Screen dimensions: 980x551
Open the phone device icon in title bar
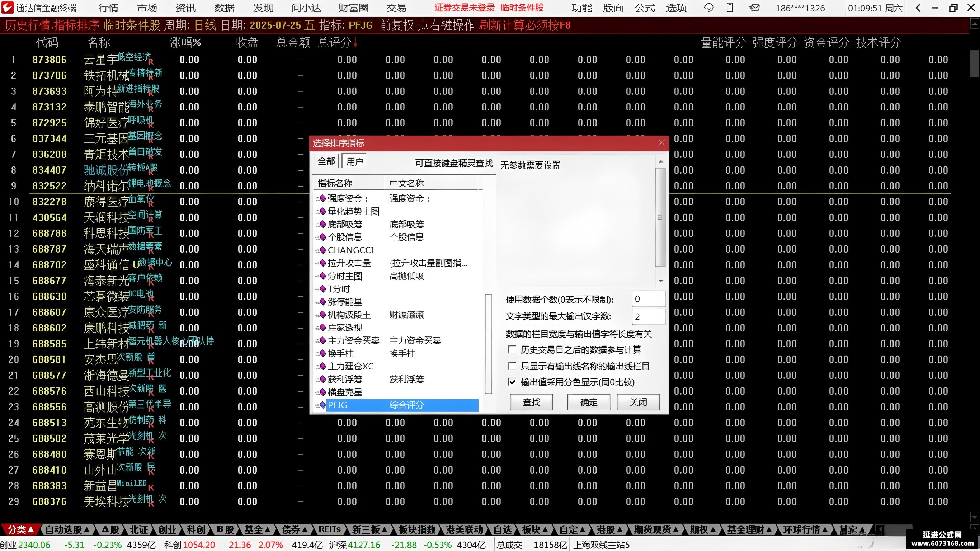(x=730, y=8)
